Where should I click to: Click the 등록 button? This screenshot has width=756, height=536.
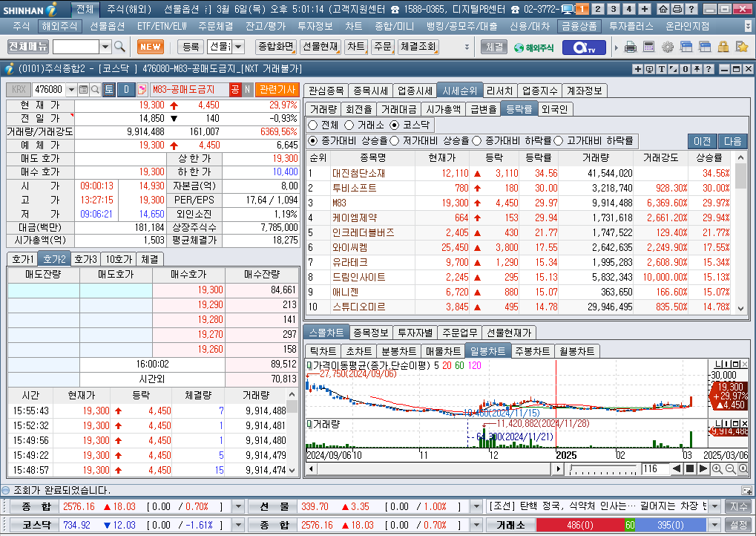(191, 47)
